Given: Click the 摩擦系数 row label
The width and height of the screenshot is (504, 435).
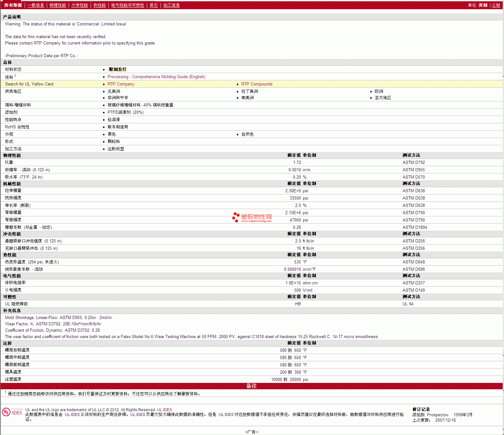Looking at the screenshot, I should 28,228.
